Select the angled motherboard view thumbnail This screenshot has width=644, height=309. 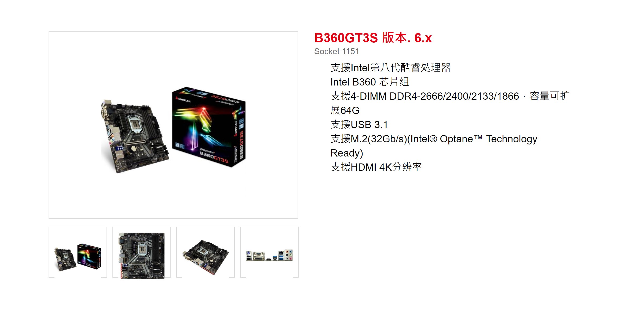pyautogui.click(x=206, y=252)
